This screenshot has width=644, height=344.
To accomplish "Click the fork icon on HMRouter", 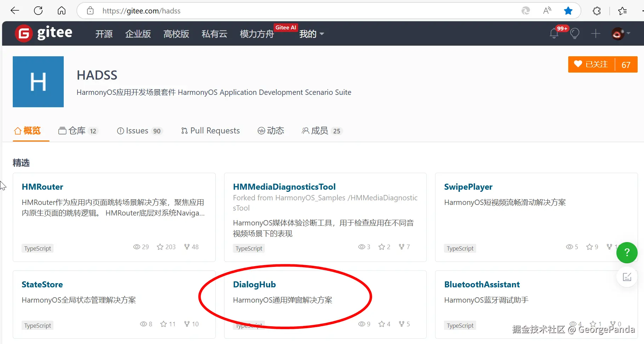I will pyautogui.click(x=187, y=247).
